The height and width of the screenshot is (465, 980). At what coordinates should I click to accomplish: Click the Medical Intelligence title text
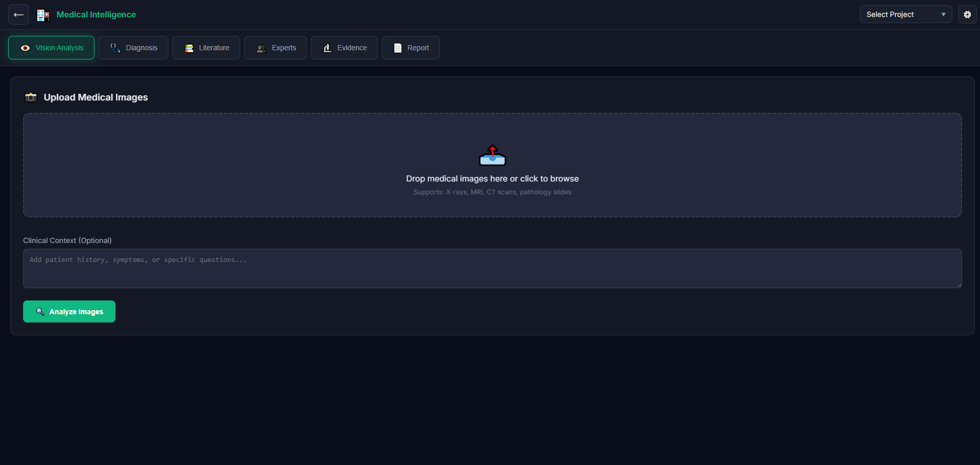tap(96, 15)
